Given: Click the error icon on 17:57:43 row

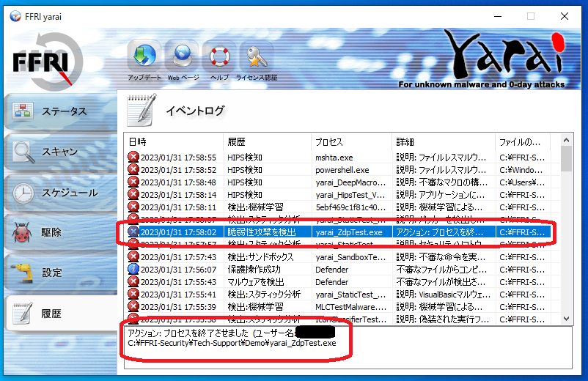Looking at the screenshot, I should click(x=133, y=256).
